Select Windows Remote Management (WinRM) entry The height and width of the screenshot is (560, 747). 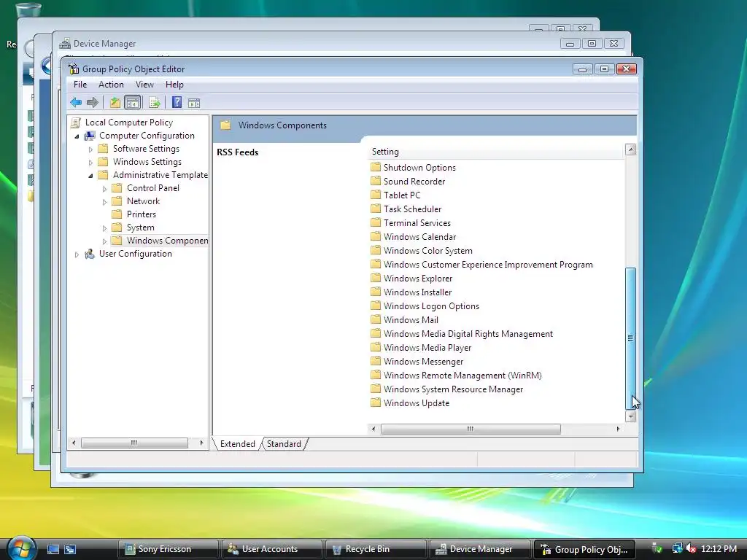(x=457, y=376)
